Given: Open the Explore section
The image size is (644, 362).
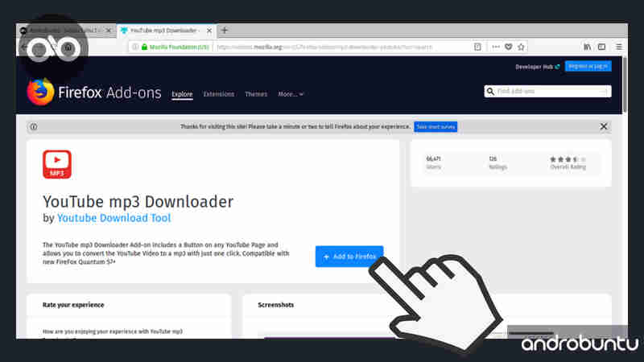Looking at the screenshot, I should (182, 94).
